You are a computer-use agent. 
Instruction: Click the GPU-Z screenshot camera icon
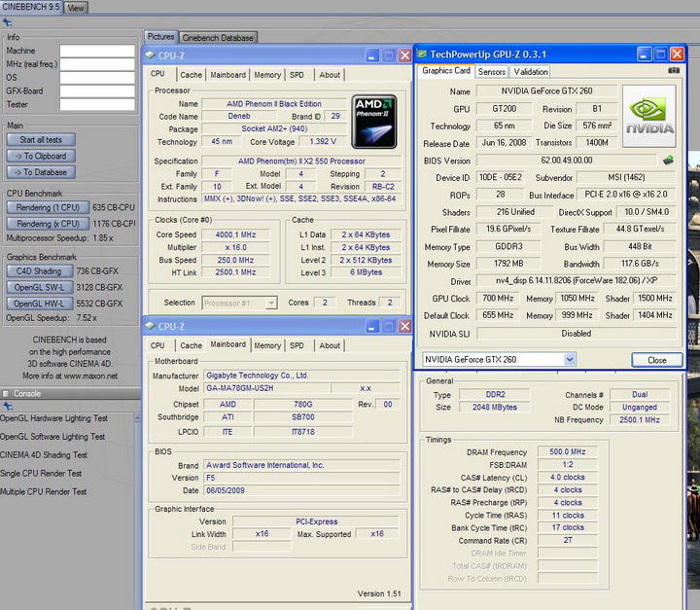click(x=674, y=71)
